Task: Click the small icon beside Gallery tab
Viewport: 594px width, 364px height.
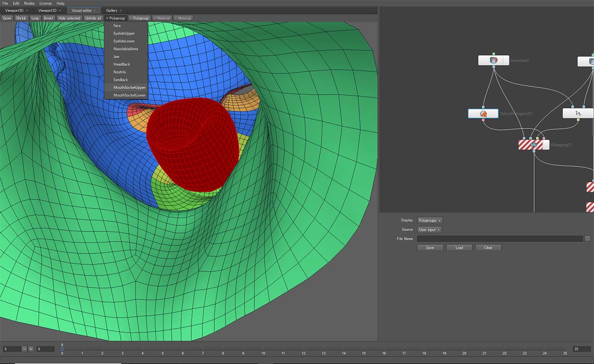Action: click(121, 10)
